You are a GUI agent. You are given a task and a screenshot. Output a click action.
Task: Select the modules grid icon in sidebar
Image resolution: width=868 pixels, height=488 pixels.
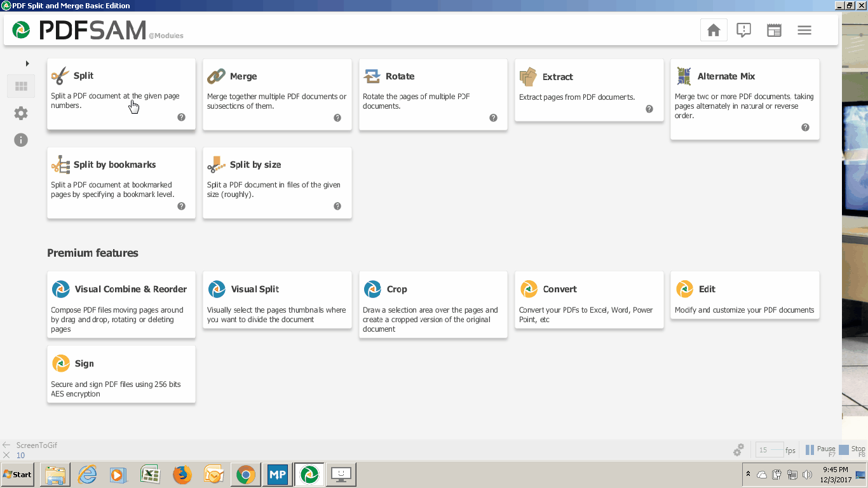pos(21,86)
